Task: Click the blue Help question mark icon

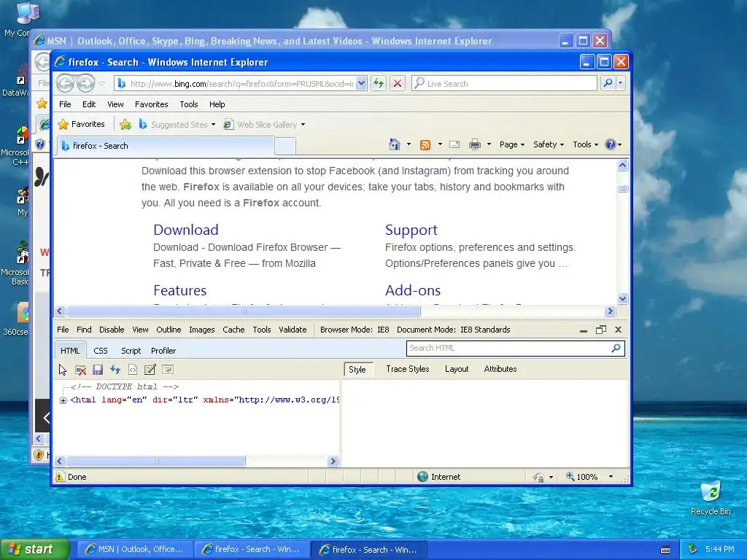Action: 611,144
